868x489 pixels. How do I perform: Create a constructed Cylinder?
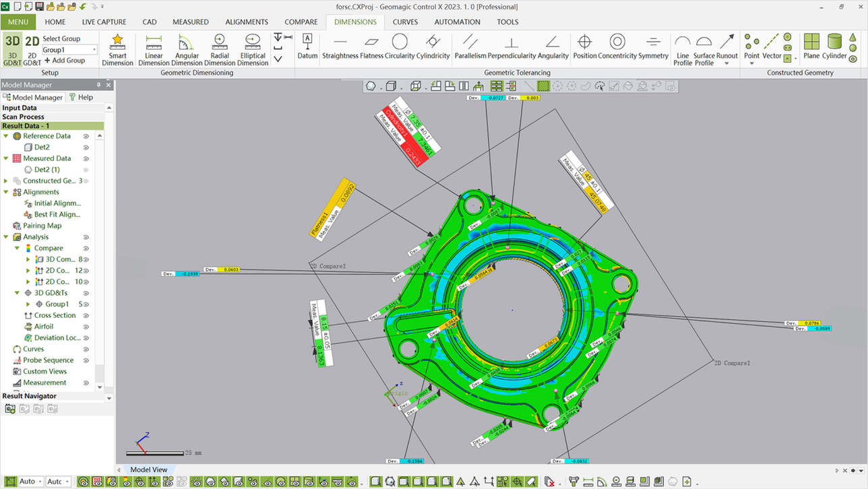pyautogui.click(x=834, y=46)
